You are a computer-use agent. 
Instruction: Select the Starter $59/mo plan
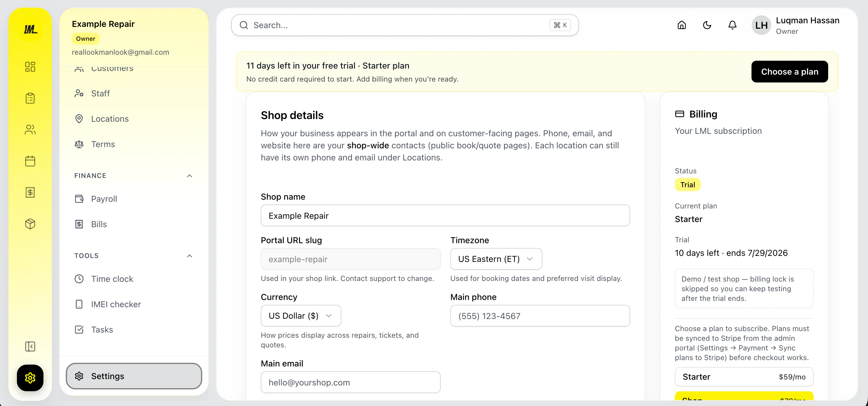[744, 377]
